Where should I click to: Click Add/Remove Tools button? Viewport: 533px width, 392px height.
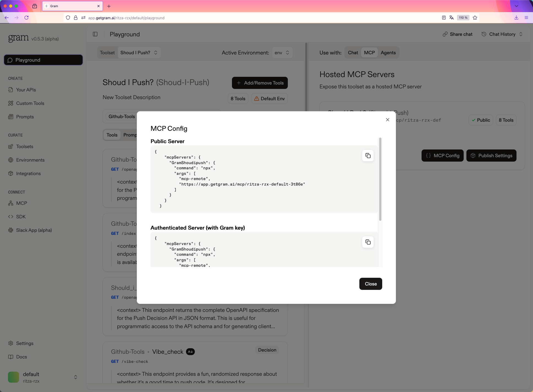tap(260, 83)
